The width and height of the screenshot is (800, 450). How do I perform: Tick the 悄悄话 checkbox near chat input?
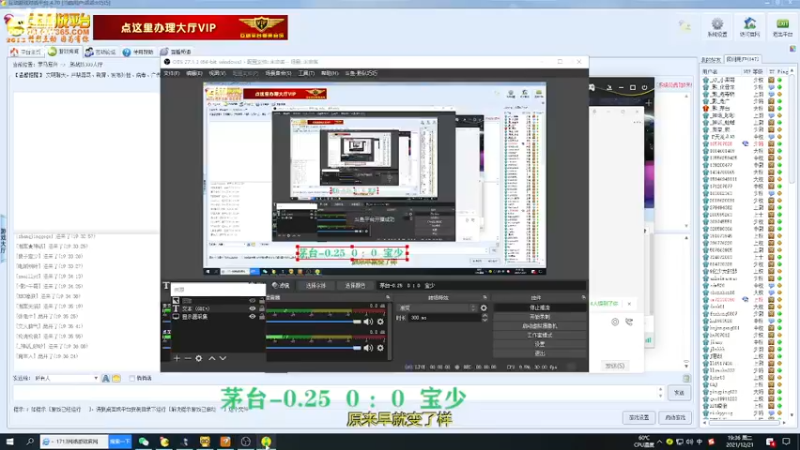coord(132,379)
